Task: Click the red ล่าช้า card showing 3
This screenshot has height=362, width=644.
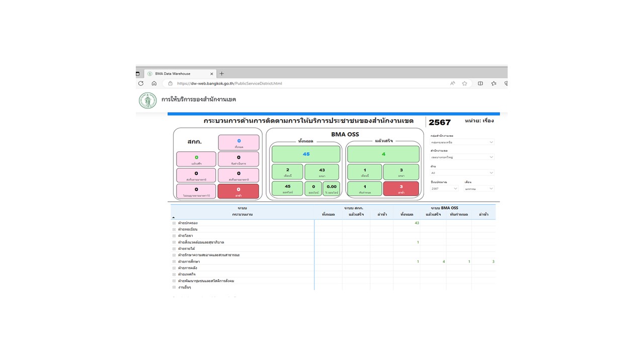Action: [x=401, y=189]
